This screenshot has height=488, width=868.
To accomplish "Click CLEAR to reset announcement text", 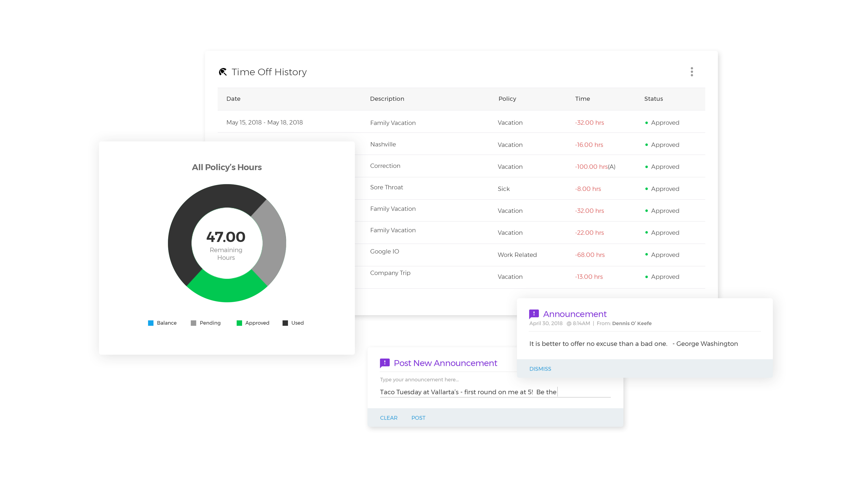I will [389, 418].
